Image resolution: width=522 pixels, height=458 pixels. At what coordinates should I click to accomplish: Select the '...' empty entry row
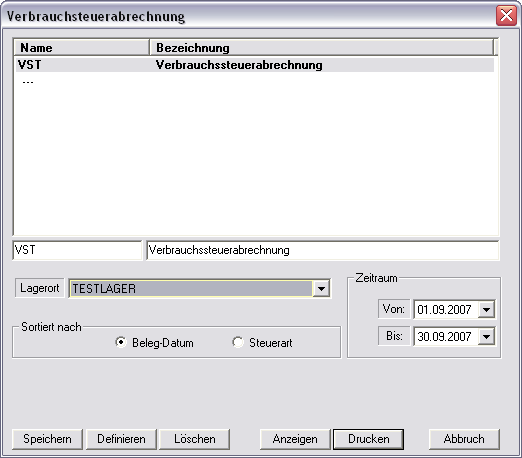click(x=255, y=81)
